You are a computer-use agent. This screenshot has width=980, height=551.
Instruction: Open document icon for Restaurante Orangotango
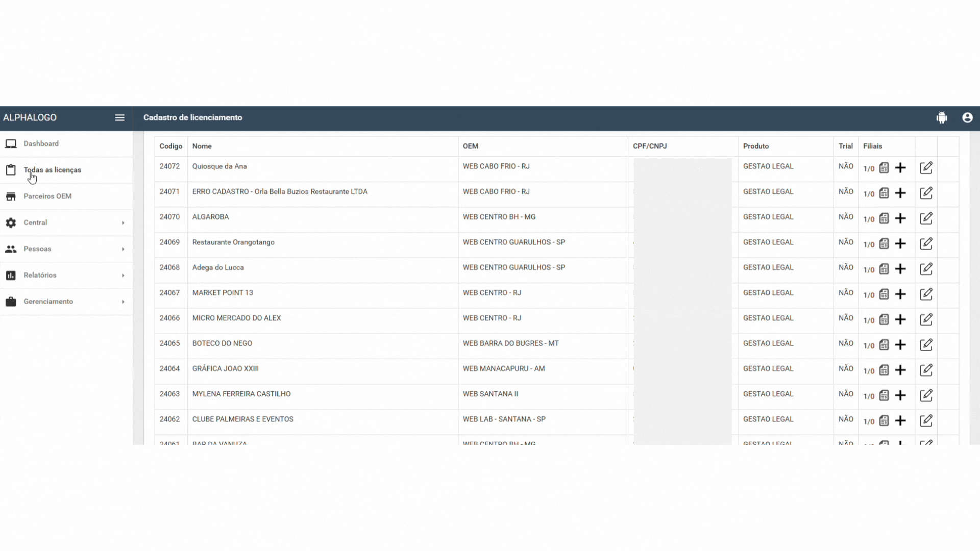pyautogui.click(x=884, y=244)
